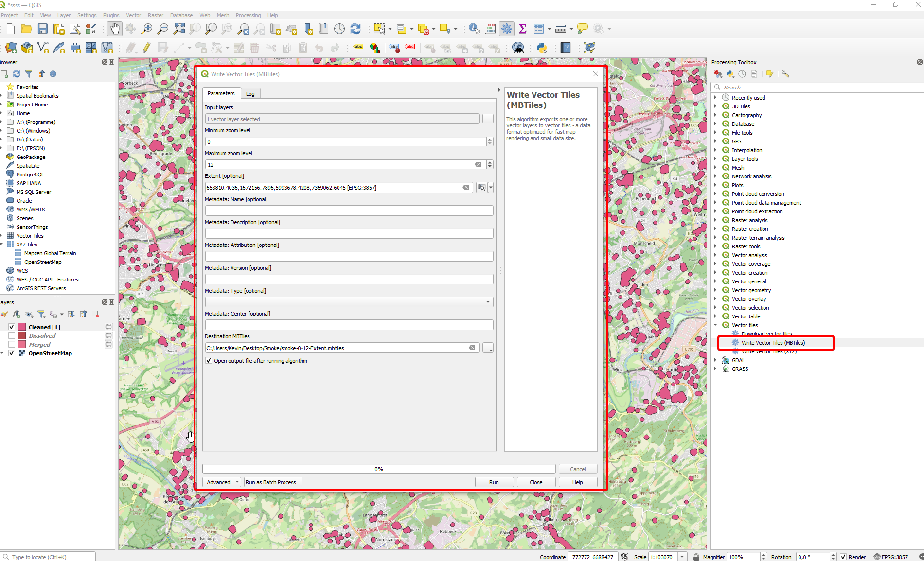Collapse the XYZ Tiles browser entry
The image size is (924, 561).
click(x=4, y=244)
